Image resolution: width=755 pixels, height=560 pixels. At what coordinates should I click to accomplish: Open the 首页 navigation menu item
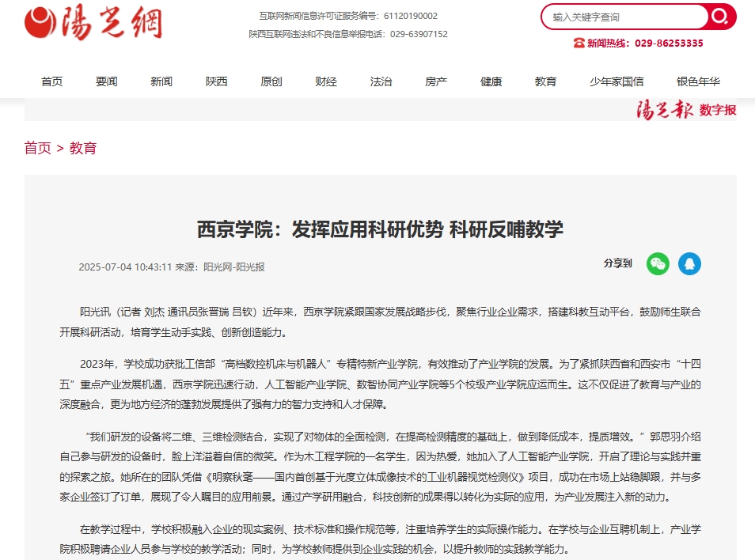[52, 81]
